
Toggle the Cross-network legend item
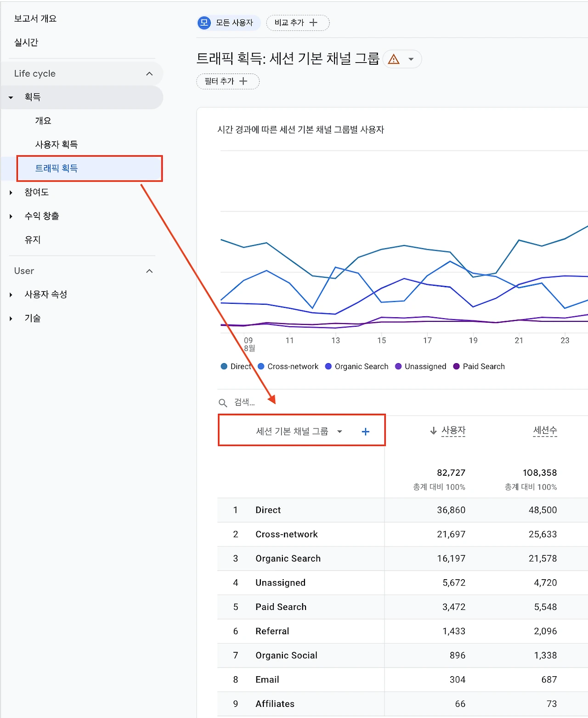(x=288, y=366)
